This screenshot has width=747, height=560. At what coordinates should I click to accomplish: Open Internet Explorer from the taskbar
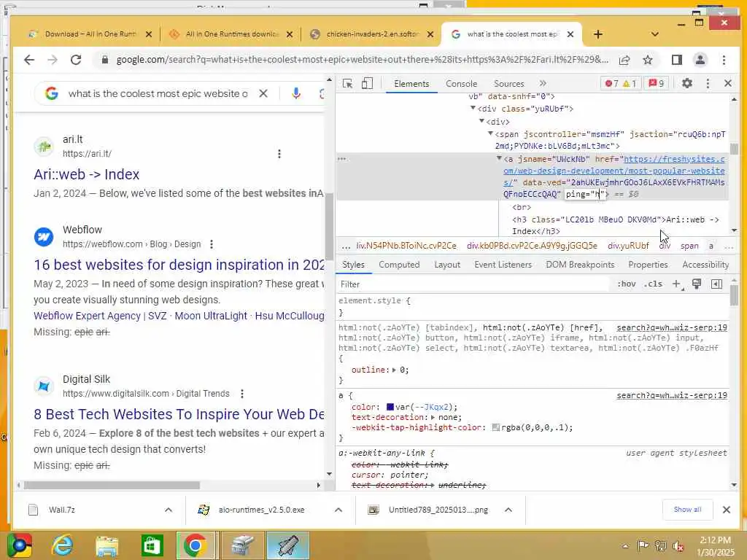pos(62,545)
